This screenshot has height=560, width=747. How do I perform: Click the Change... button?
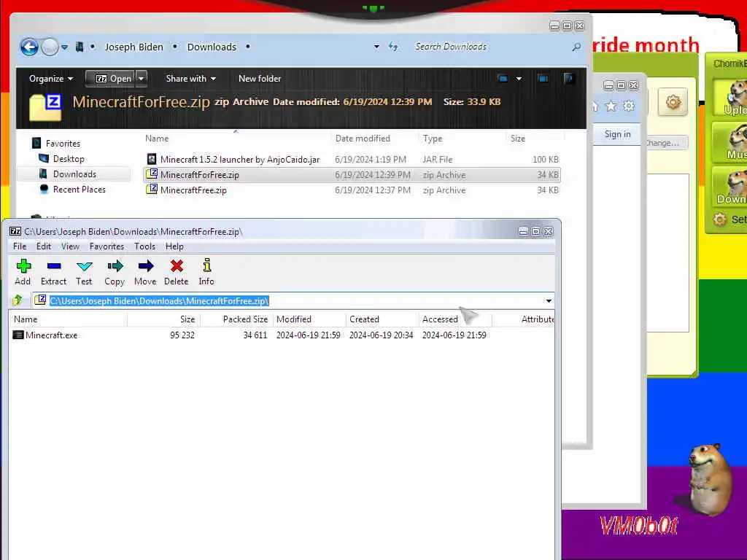[x=666, y=143]
